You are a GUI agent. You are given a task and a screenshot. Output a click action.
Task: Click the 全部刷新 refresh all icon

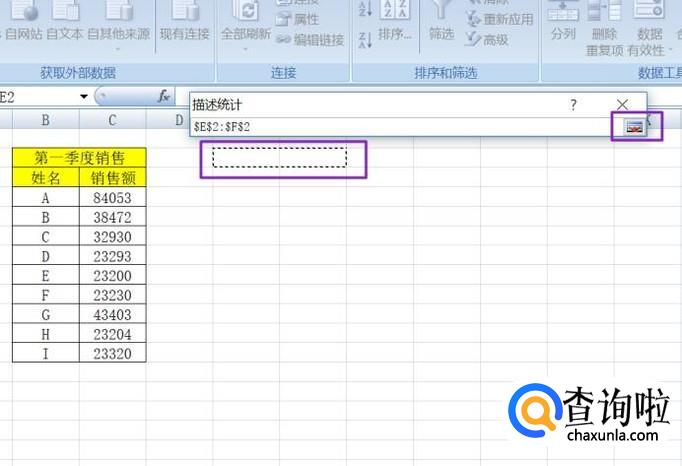(245, 12)
